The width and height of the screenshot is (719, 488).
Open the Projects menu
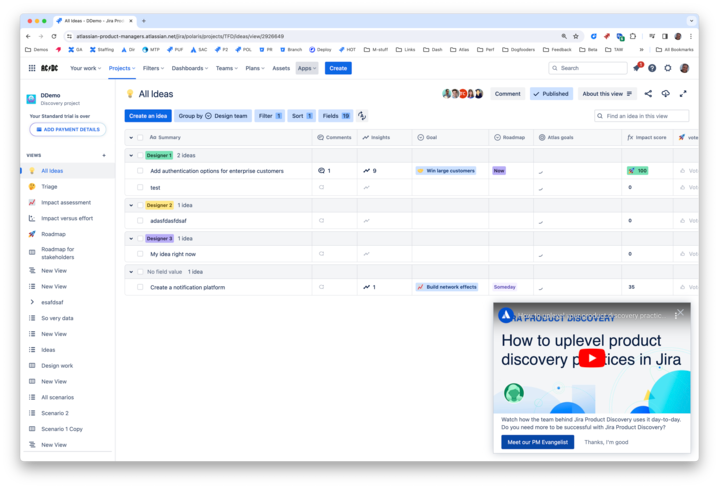coord(122,68)
